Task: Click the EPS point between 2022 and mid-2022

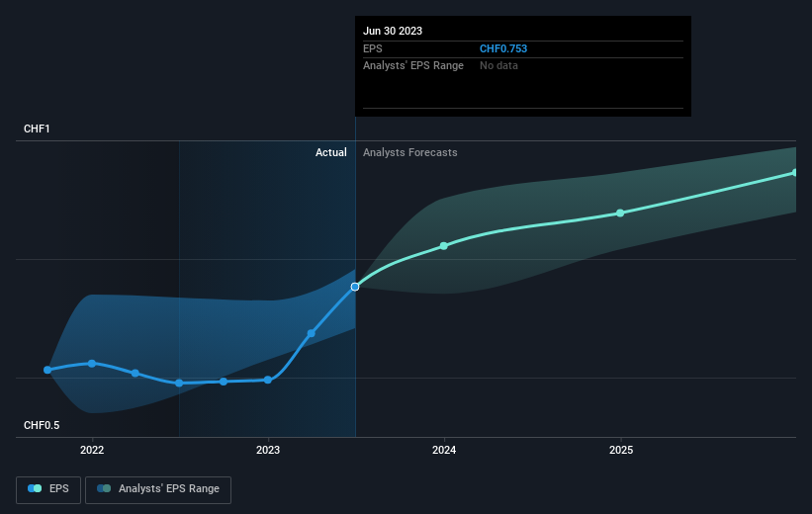Action: (135, 373)
